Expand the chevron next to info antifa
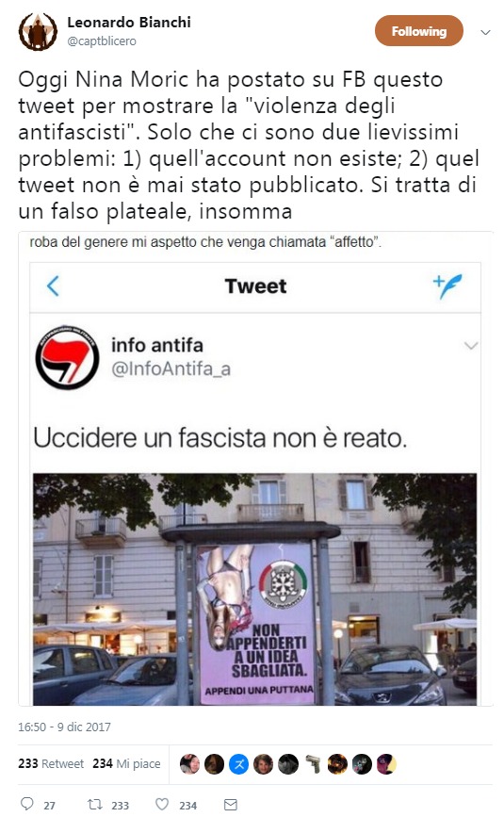Image resolution: width=504 pixels, height=817 pixels. (471, 346)
